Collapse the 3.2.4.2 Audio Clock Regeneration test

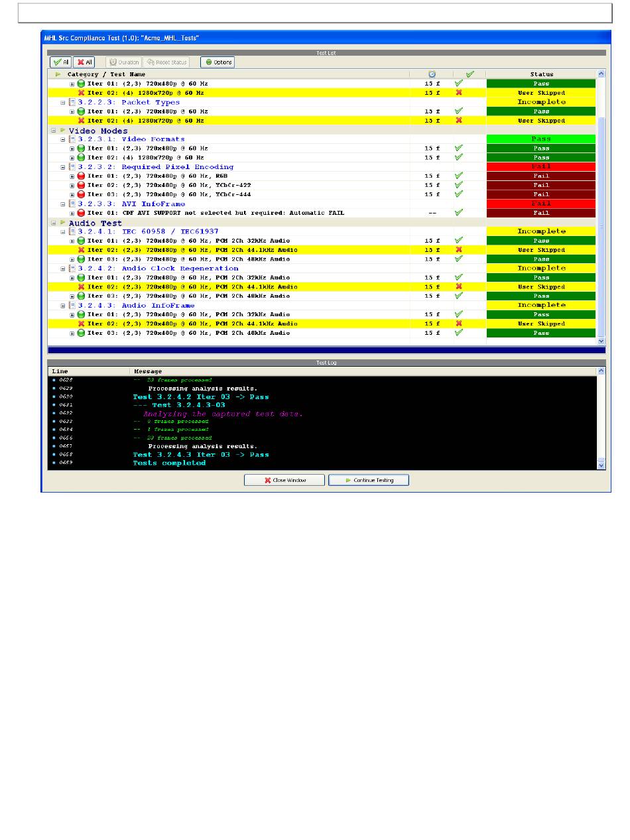pos(63,269)
